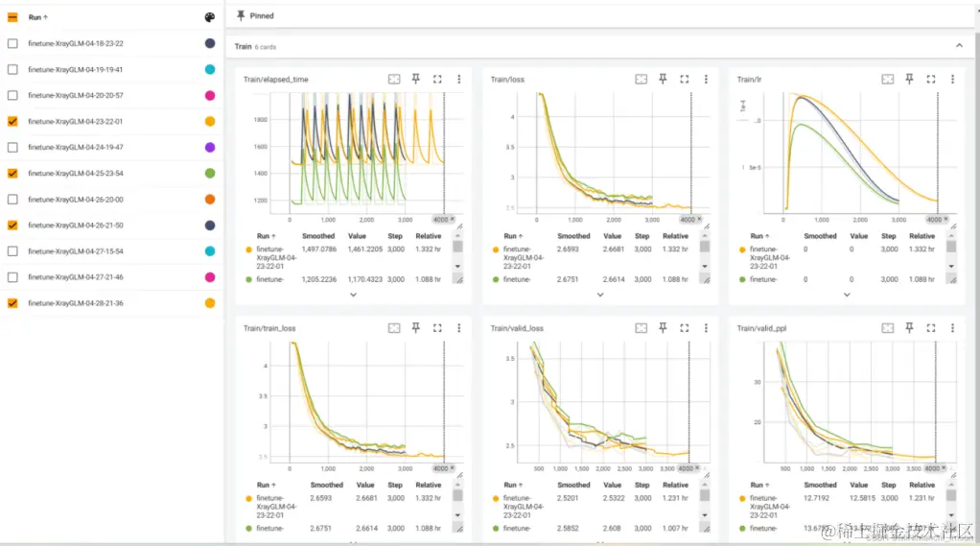Enable run finetune-XrayGLM-04-18-23-22
The height and width of the screenshot is (547, 980).
[12, 44]
